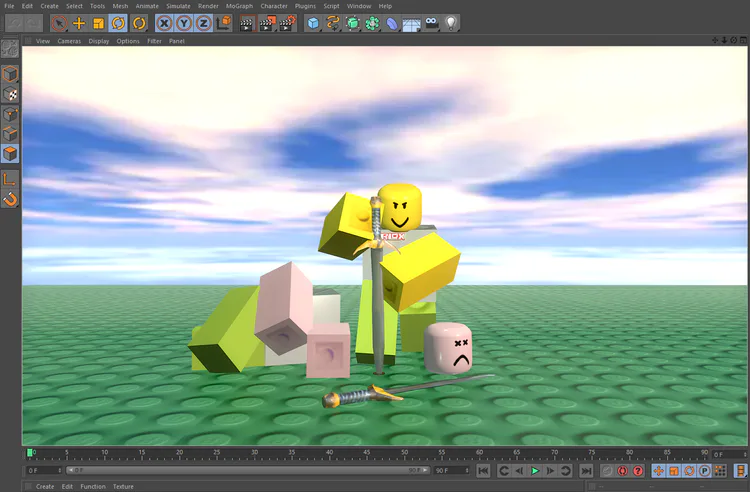Toggle Position keyframe recording icon
The height and width of the screenshot is (492, 750).
pos(658,471)
